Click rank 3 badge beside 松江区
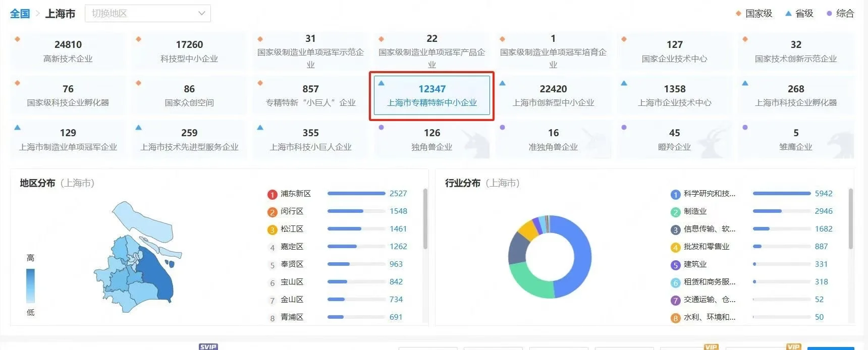 point(273,230)
